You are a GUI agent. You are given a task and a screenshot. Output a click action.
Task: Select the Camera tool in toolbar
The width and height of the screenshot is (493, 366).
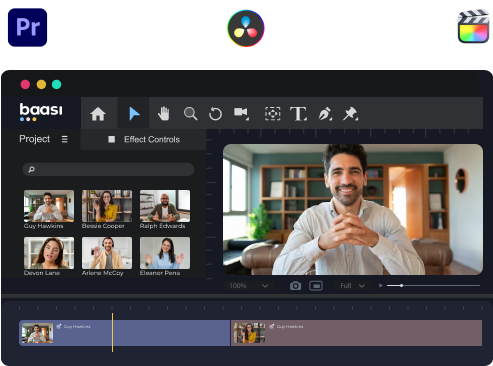tap(241, 113)
